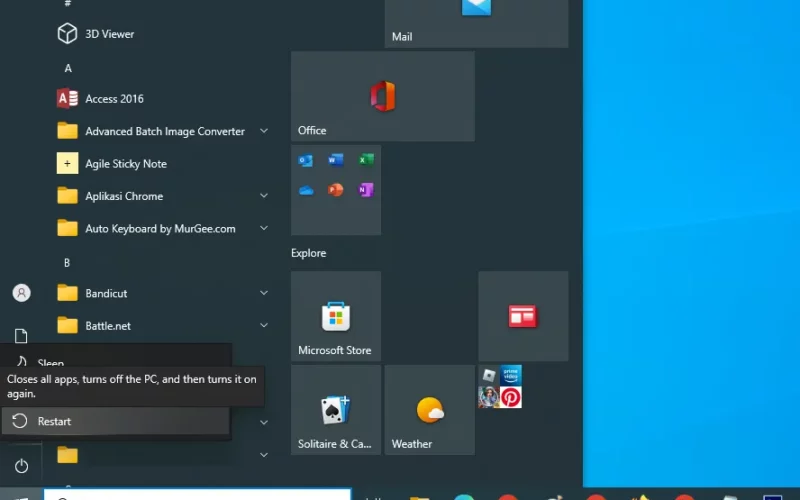Image resolution: width=800 pixels, height=500 pixels.
Task: Open Roblox in the tile folder
Action: (x=489, y=376)
